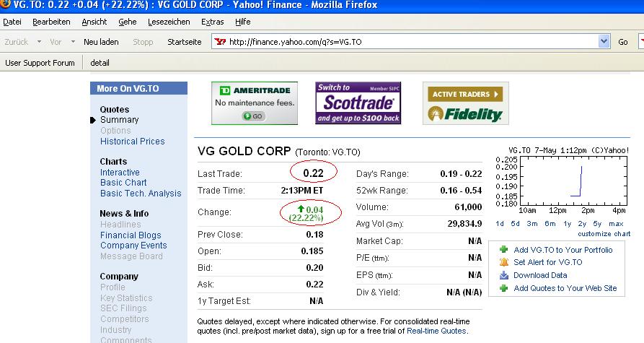Click the plus icon beside Add Quotes to Your Web Site

(503, 288)
